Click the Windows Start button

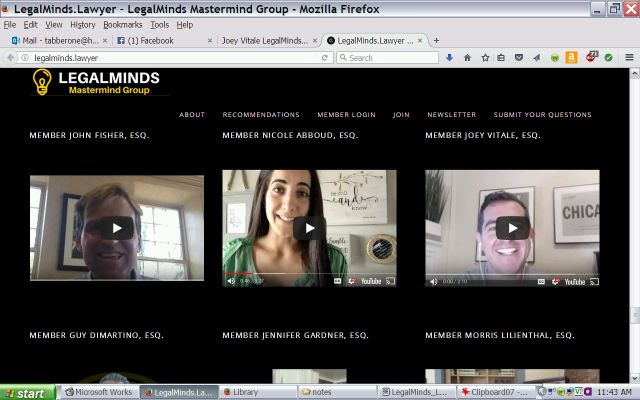pos(27,392)
